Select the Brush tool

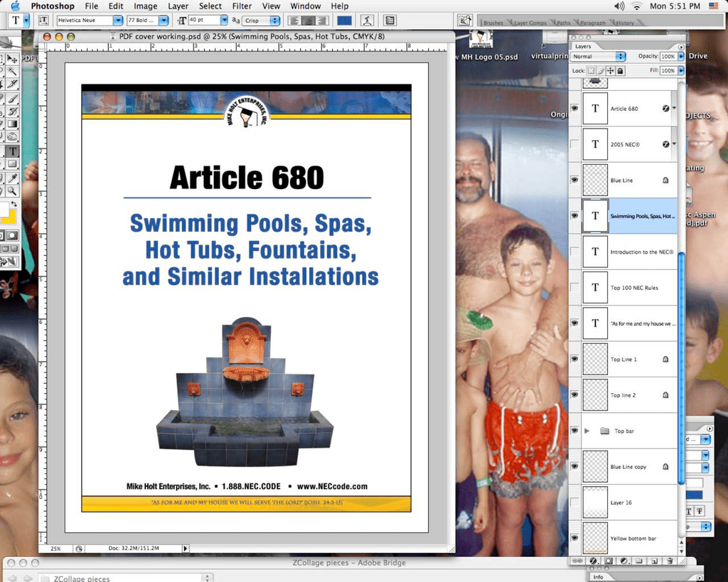[x=12, y=99]
